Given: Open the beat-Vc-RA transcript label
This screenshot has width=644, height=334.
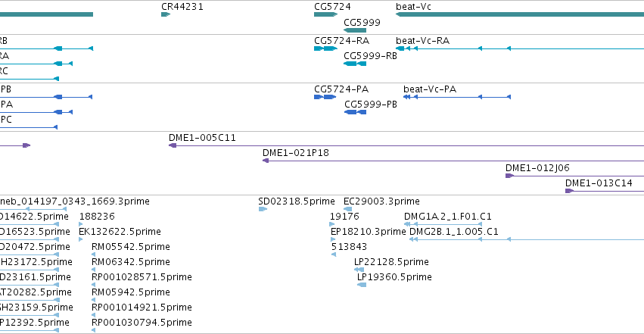Looking at the screenshot, I should click(422, 41).
